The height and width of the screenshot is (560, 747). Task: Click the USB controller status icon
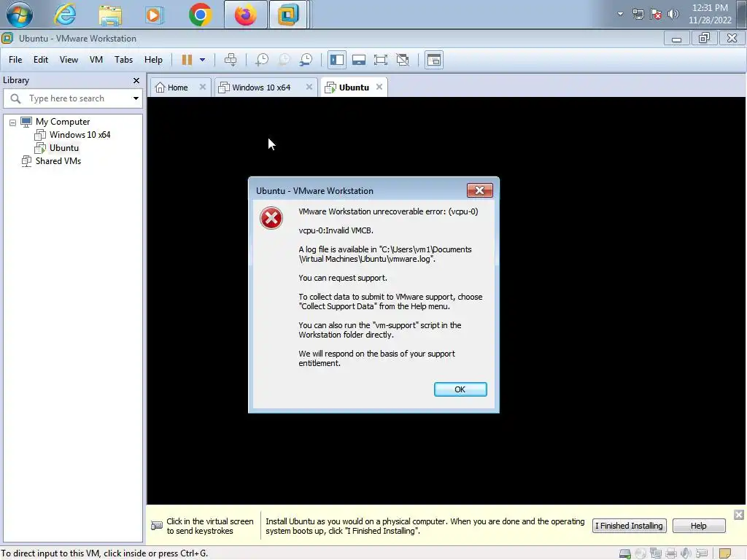pyautogui.click(x=701, y=554)
